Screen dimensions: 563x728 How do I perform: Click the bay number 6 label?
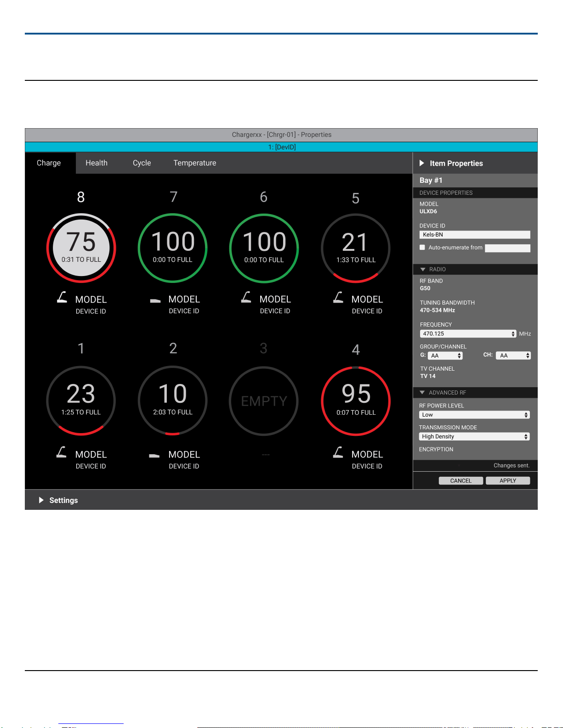coord(264,197)
